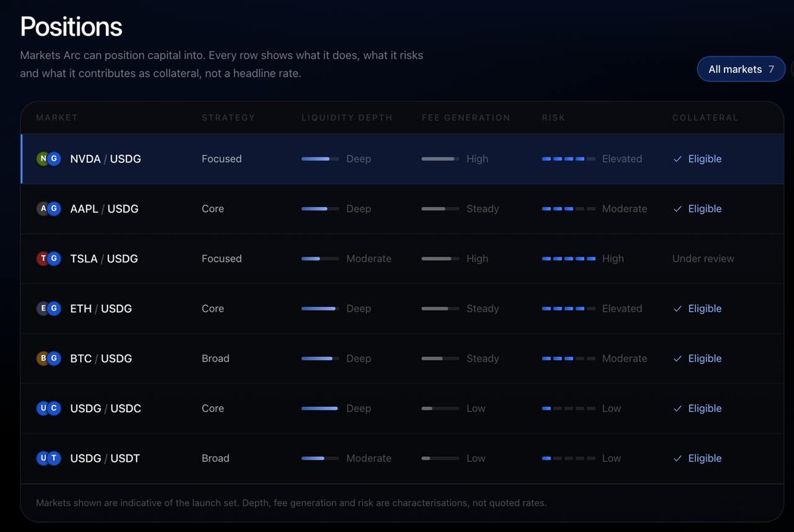Click Eligible label in USDG / USDC row
Image resolution: width=794 pixels, height=532 pixels.
coord(705,408)
